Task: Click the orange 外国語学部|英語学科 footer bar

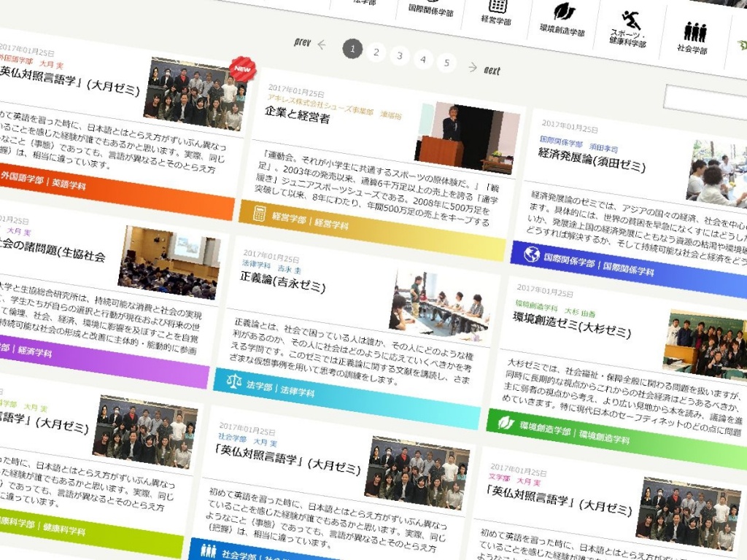Action: [117, 191]
